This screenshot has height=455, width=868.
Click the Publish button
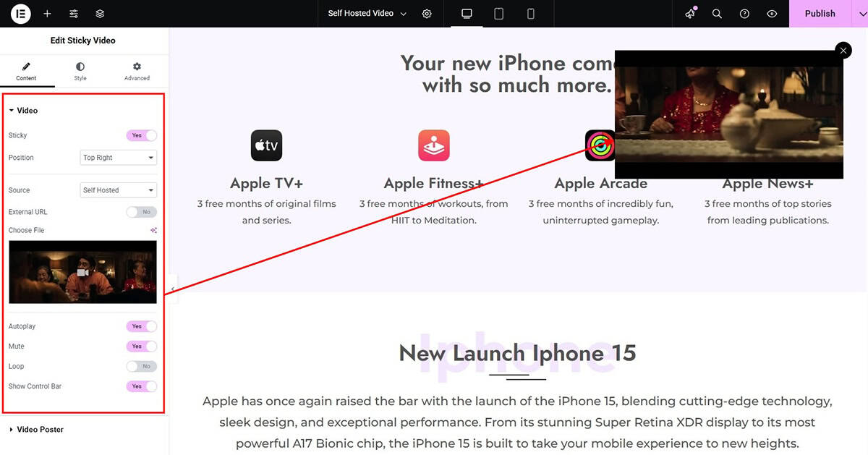[x=820, y=14]
